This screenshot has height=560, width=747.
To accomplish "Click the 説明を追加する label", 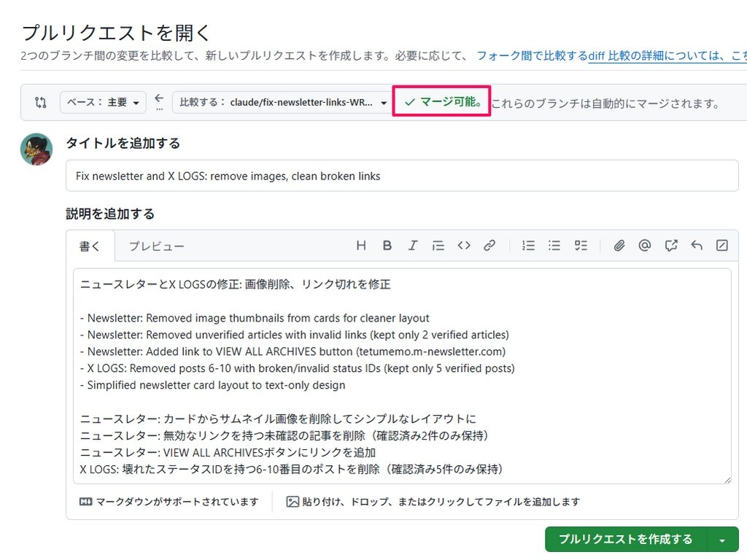I will click(x=110, y=214).
